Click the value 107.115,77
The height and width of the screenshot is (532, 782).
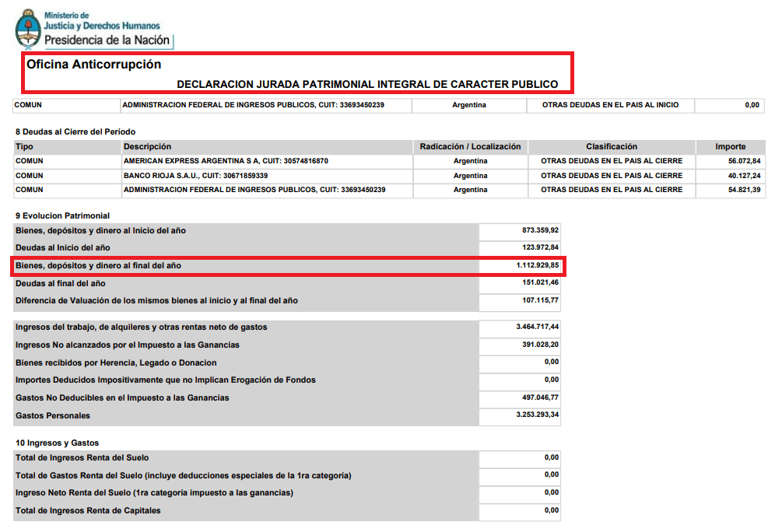tap(540, 300)
